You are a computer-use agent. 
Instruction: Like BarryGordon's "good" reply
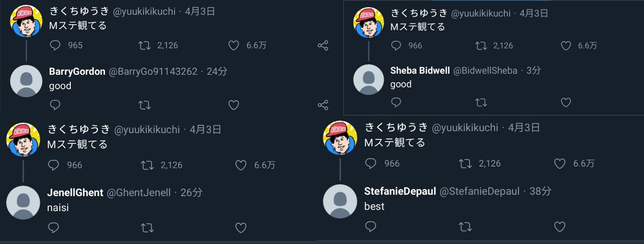click(x=234, y=105)
